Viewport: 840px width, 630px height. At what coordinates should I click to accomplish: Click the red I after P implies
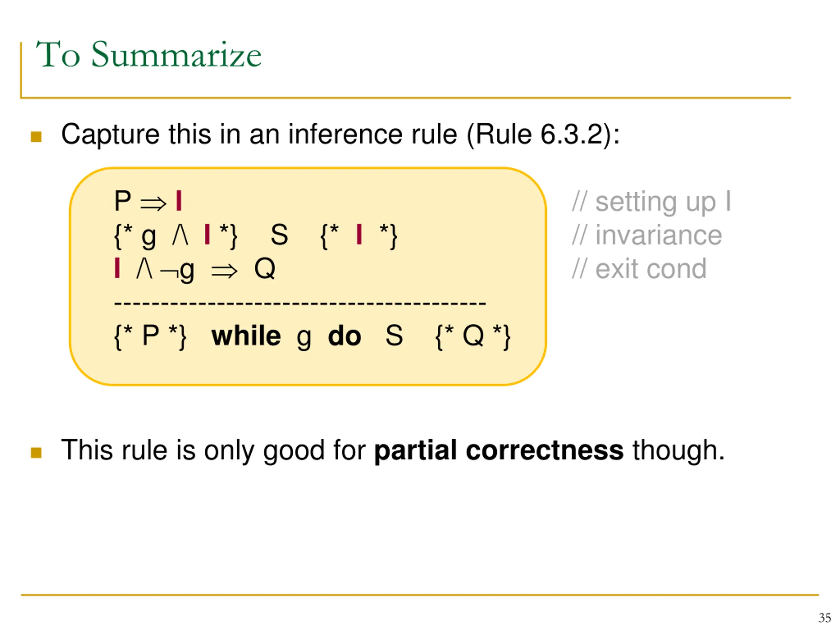179,201
